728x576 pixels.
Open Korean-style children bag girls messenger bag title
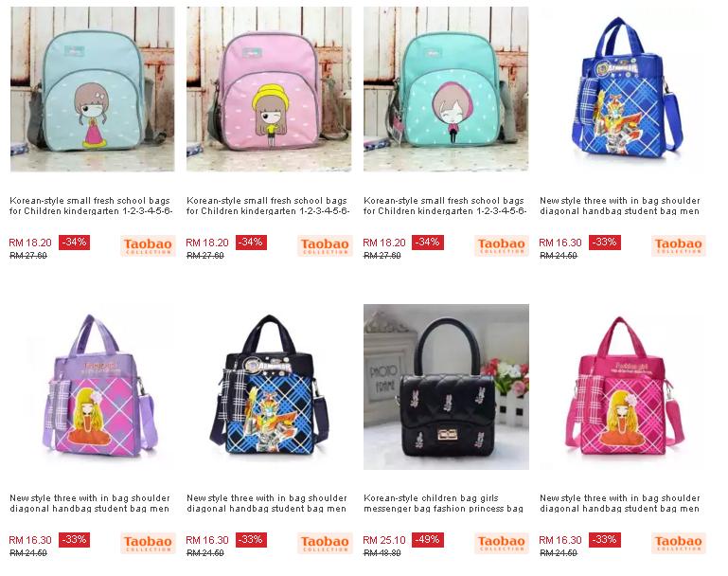(443, 503)
